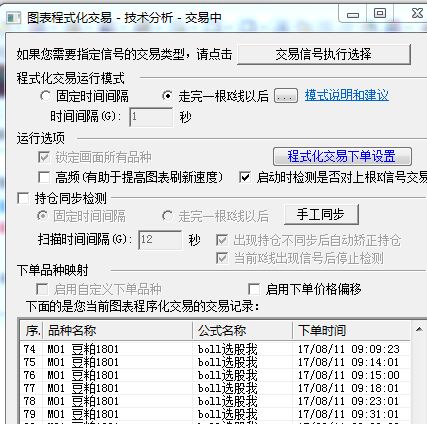The height and width of the screenshot is (424, 427).
Task: Enable 持仓同步检测 checkbox
Action: click(23, 198)
